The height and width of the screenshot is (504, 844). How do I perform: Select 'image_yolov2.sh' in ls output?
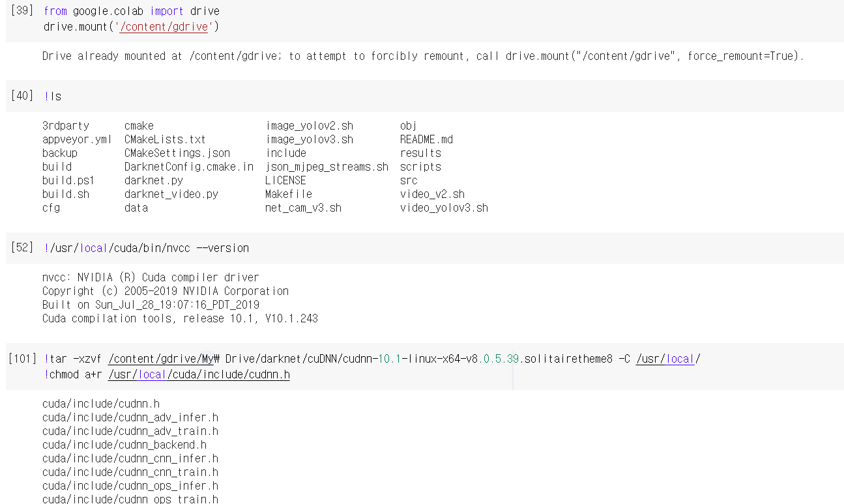pyautogui.click(x=310, y=126)
